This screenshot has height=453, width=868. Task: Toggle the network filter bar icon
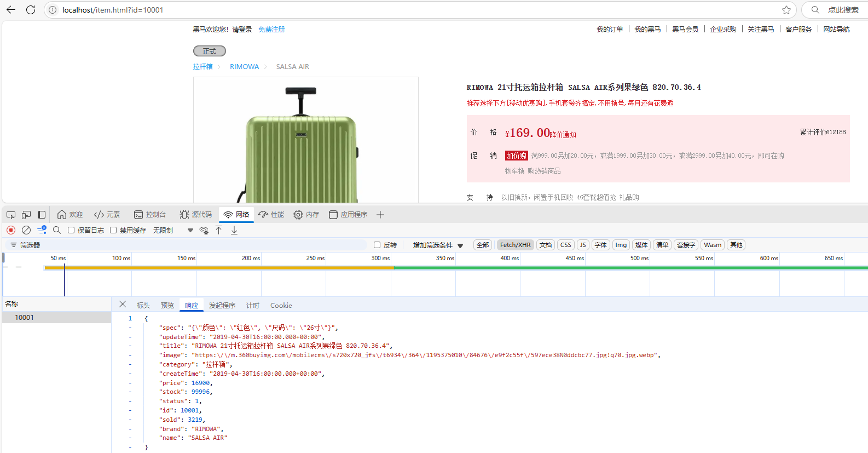[x=42, y=230]
